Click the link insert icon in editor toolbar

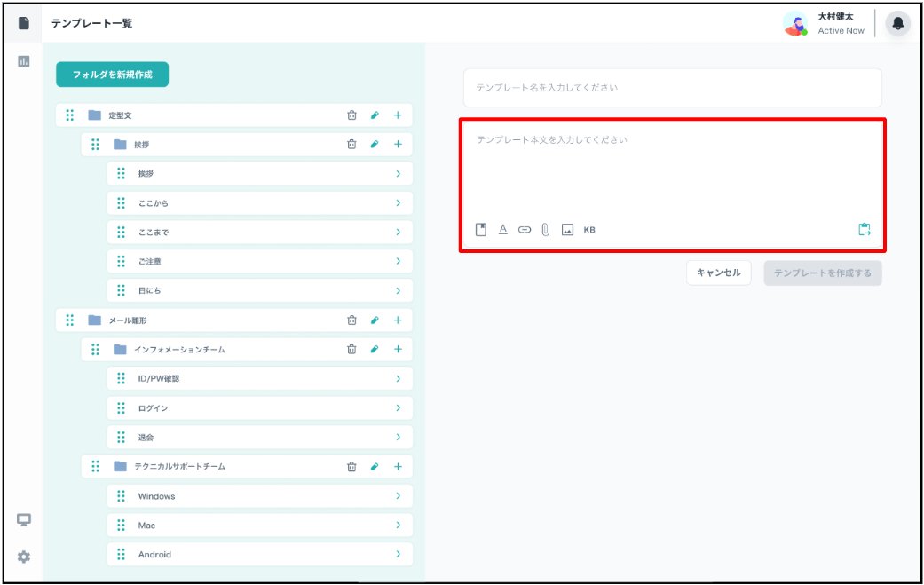click(x=525, y=230)
